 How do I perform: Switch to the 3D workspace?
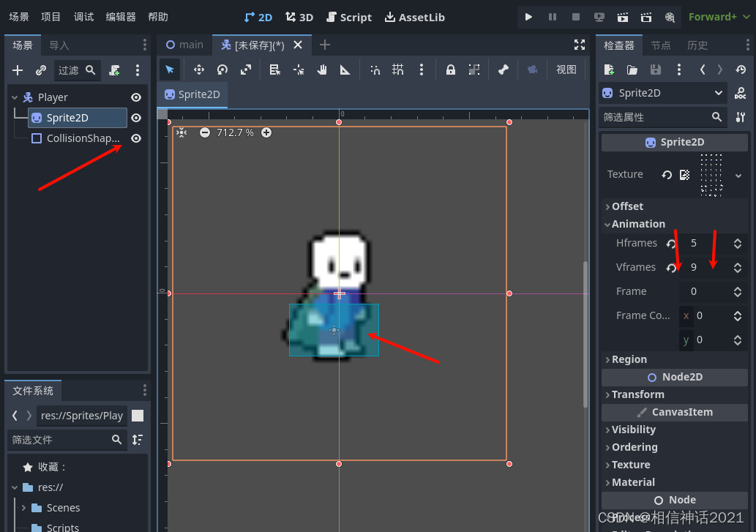[299, 18]
